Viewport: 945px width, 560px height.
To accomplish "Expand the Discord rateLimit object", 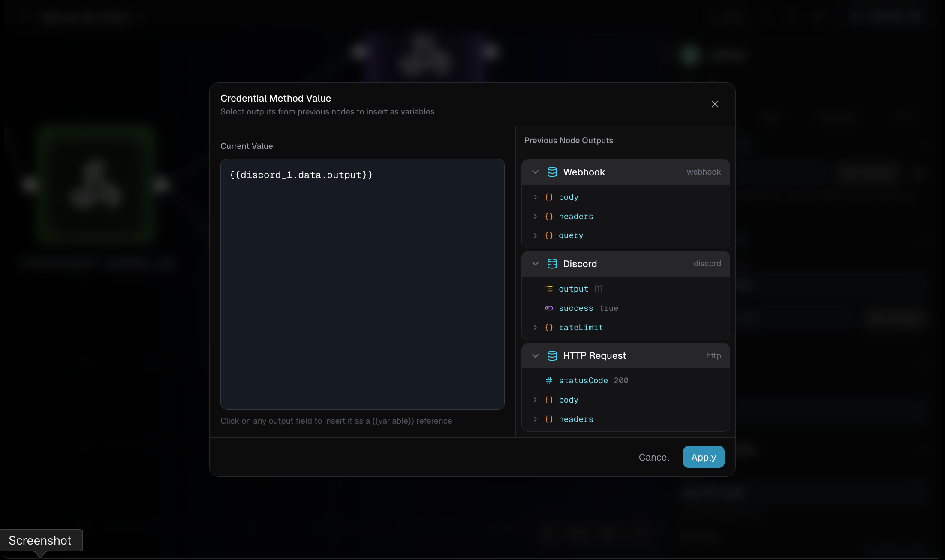I will 535,328.
